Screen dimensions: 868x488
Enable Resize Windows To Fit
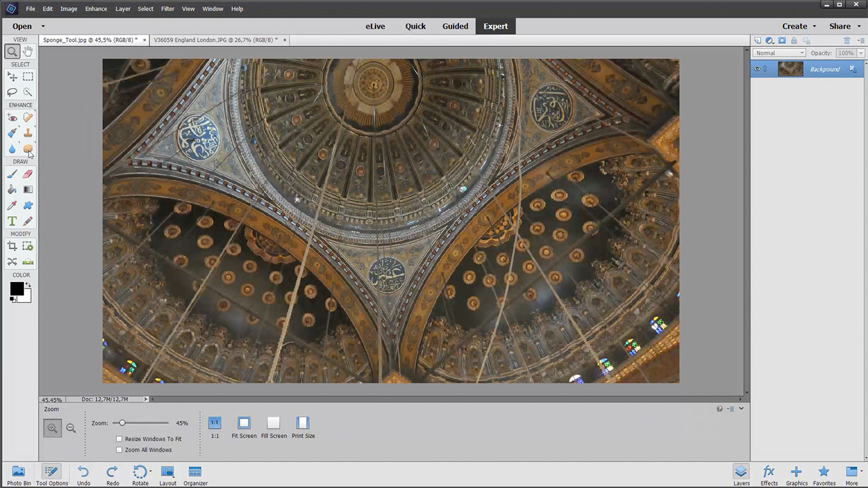pyautogui.click(x=119, y=439)
